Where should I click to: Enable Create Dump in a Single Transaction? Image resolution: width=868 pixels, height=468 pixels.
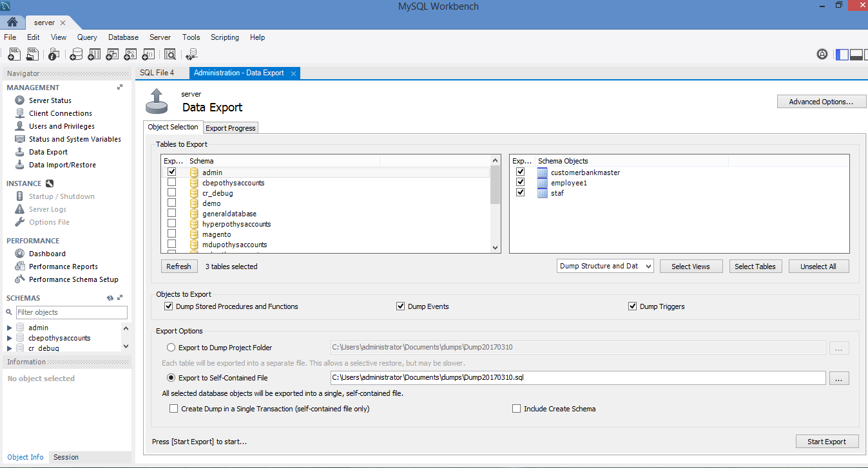pos(173,408)
